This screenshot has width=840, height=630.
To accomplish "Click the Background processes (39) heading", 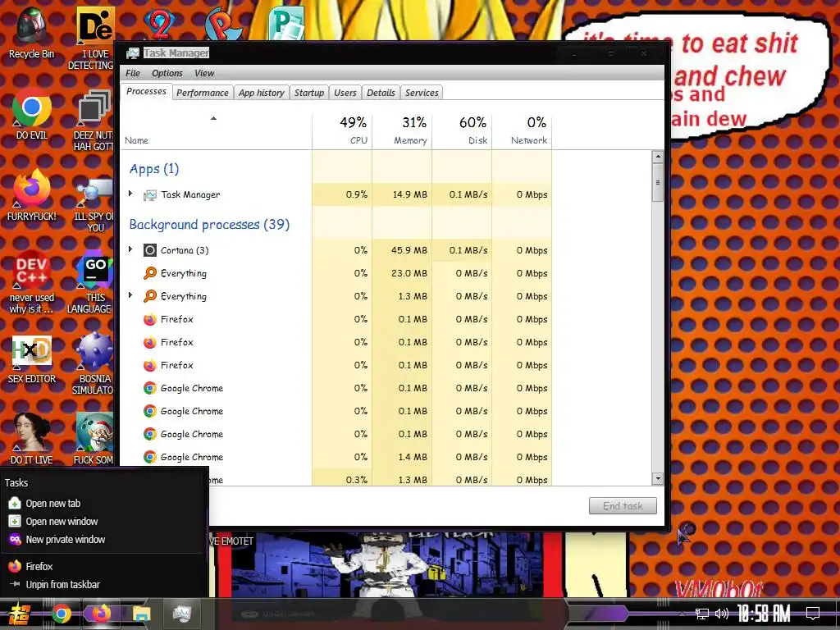I will [209, 225].
